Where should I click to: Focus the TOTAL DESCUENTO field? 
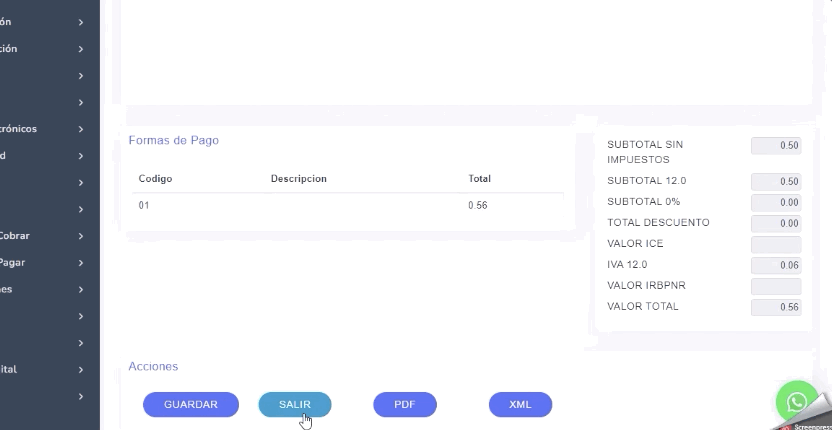776,223
